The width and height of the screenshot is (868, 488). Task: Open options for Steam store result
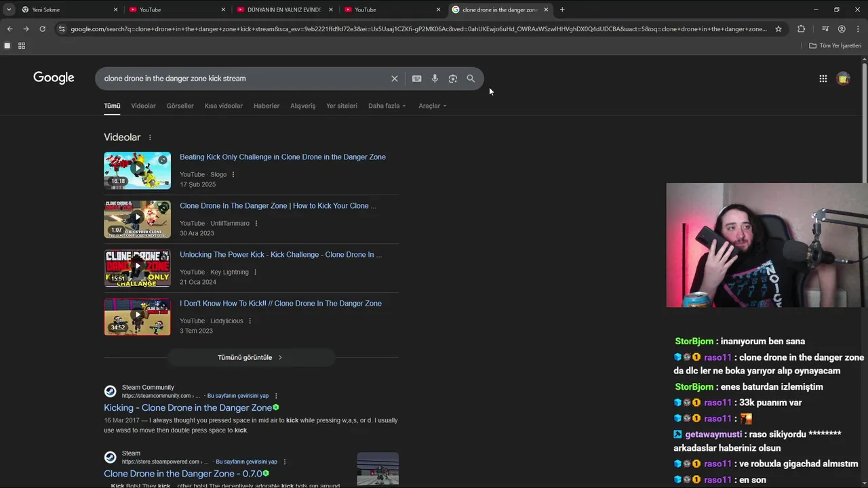click(x=284, y=462)
